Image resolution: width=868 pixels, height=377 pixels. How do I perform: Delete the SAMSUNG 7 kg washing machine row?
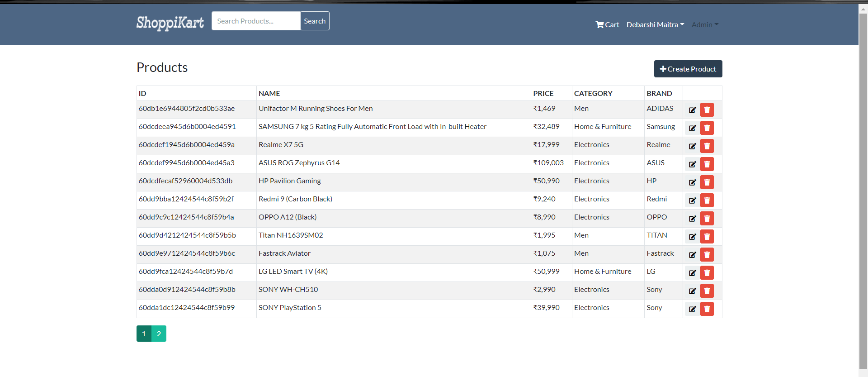coord(707,128)
